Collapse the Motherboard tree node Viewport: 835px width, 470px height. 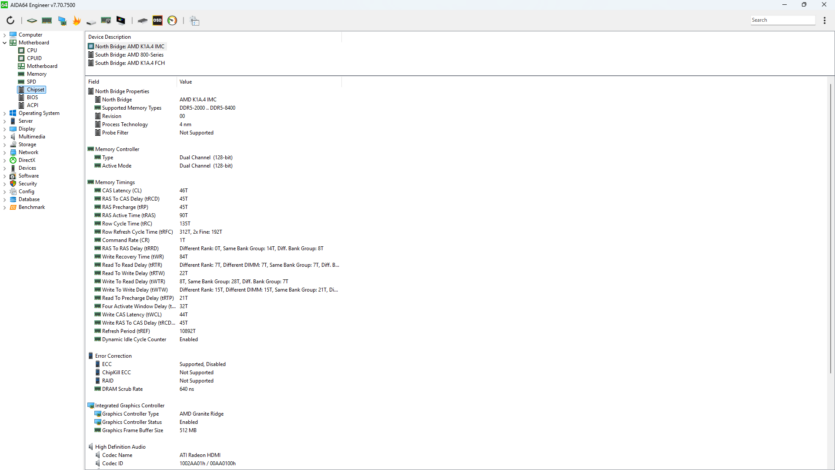(5, 43)
